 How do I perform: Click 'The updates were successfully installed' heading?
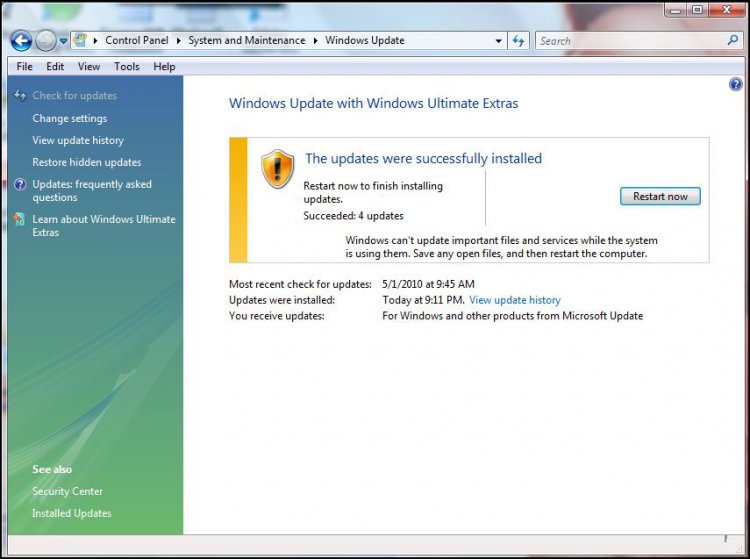point(424,158)
